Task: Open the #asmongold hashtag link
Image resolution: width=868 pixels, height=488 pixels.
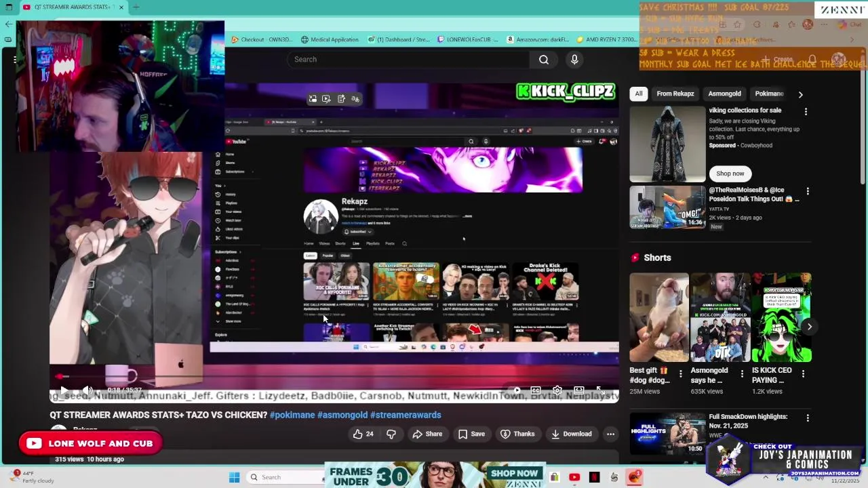Action: click(x=342, y=415)
